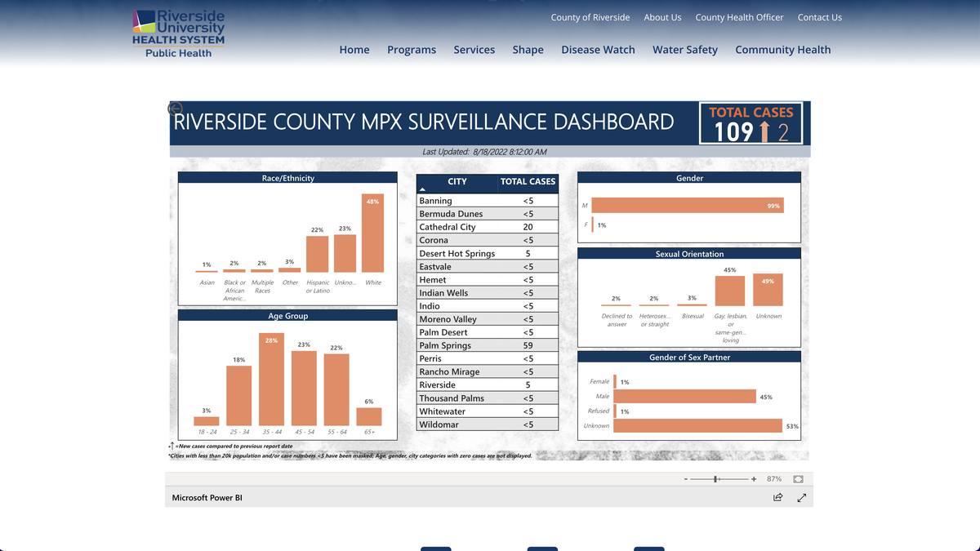980x551 pixels.
Task: Click the Share icon in Power BI footer
Action: [777, 497]
